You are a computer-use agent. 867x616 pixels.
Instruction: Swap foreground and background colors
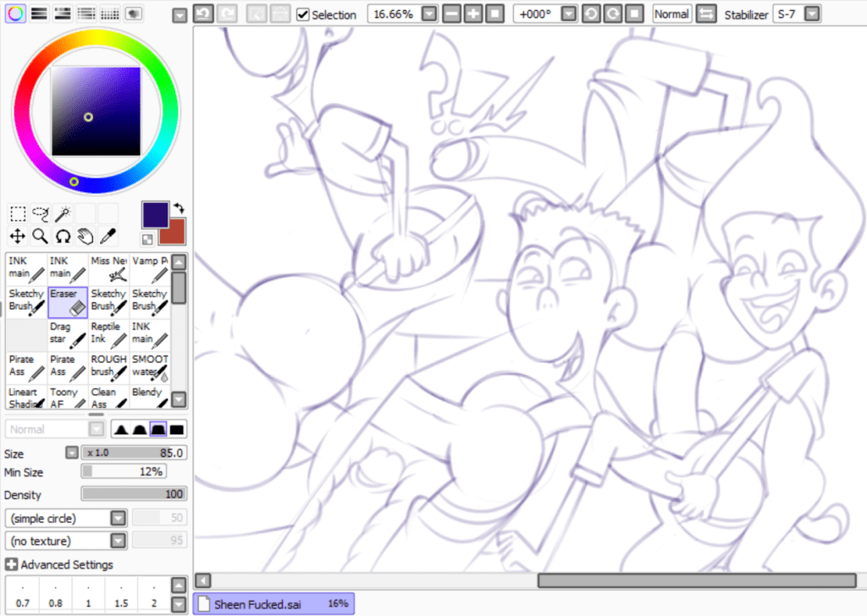tap(178, 206)
